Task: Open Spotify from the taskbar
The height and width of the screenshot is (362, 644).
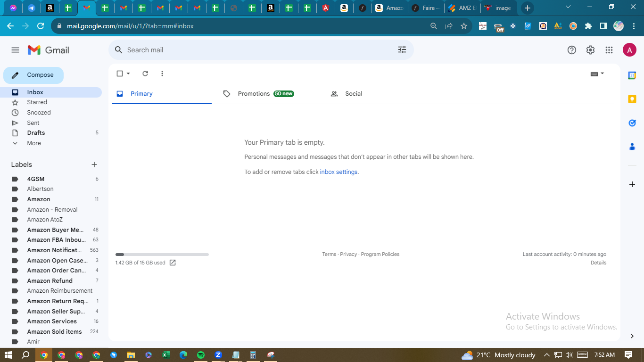Action: click(201, 355)
